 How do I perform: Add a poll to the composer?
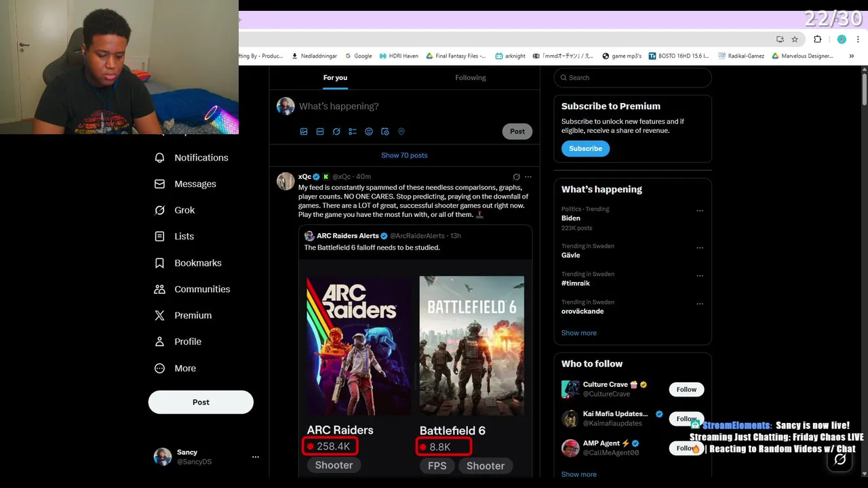[x=353, y=131]
